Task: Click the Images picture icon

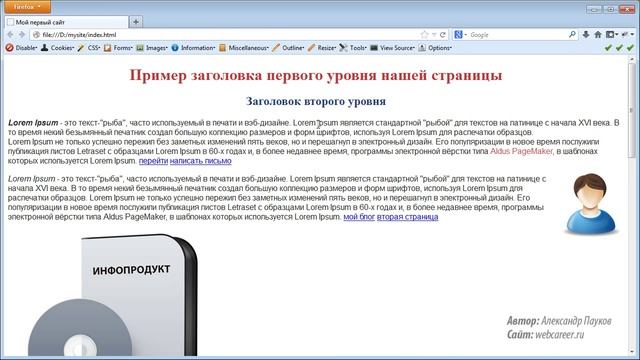Action: coord(140,48)
